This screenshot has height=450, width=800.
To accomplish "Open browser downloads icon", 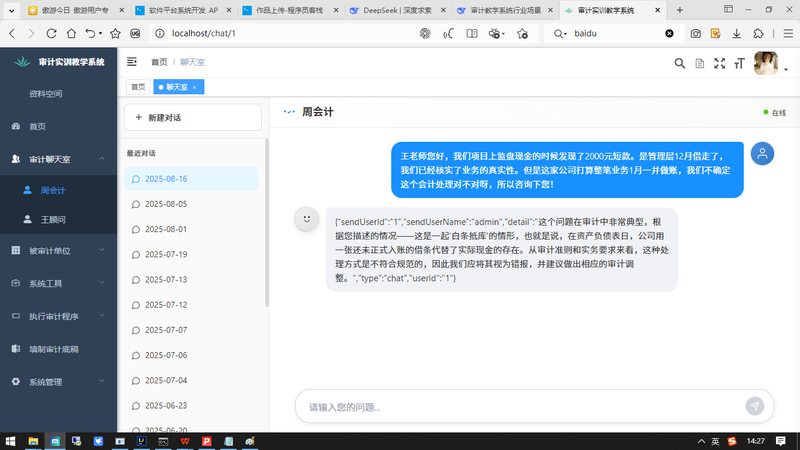I will click(x=737, y=33).
